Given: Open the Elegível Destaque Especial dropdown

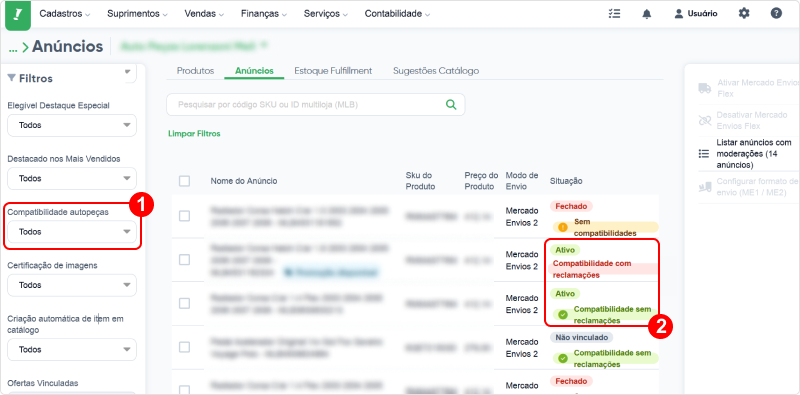Looking at the screenshot, I should click(x=72, y=125).
